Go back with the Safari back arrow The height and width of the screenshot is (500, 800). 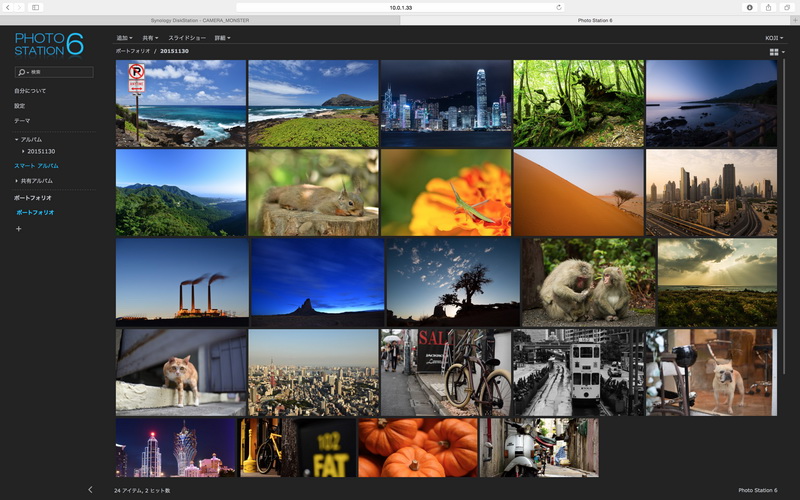point(9,7)
